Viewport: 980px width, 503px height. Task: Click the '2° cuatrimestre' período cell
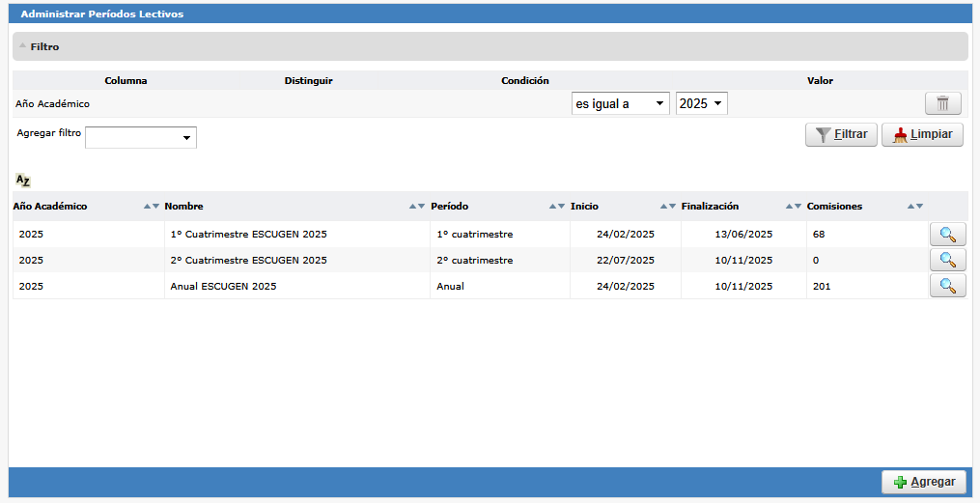(x=500, y=260)
